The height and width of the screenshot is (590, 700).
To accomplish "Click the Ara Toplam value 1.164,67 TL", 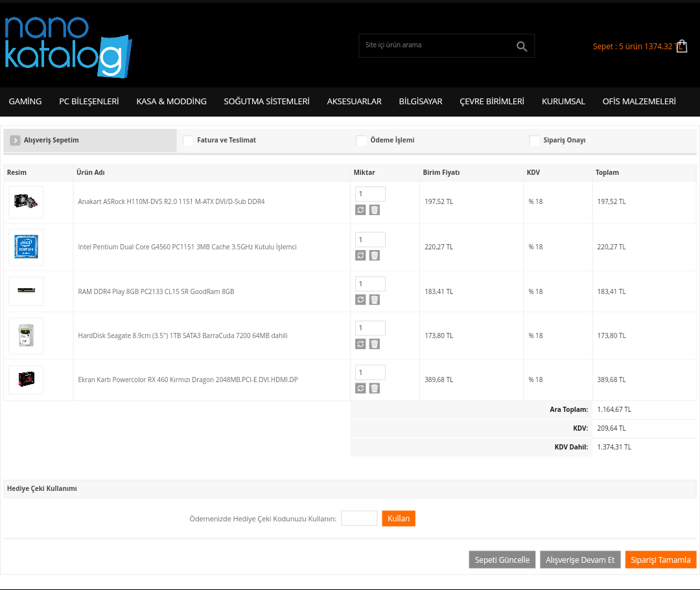I will pos(614,409).
